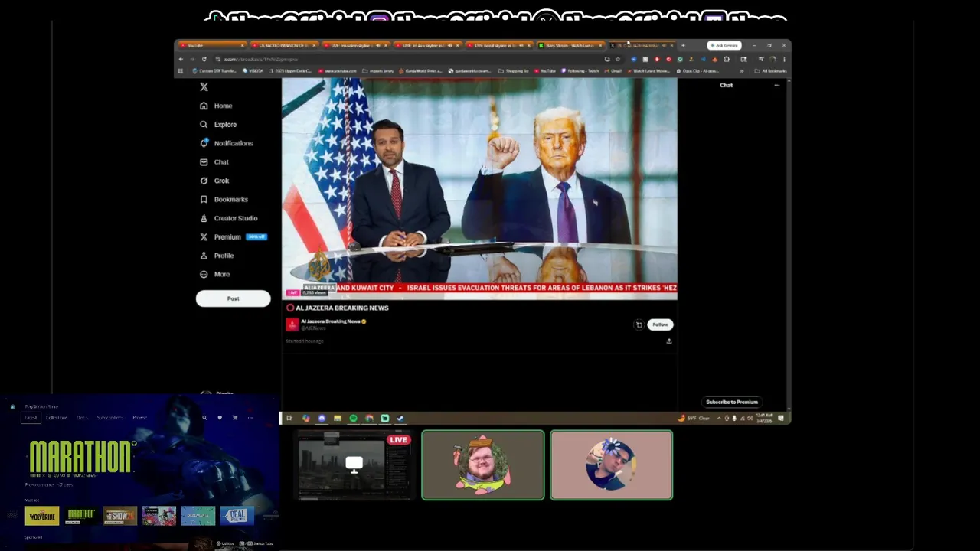Open The Show 26 tile
Image resolution: width=980 pixels, height=551 pixels.
[x=119, y=516]
